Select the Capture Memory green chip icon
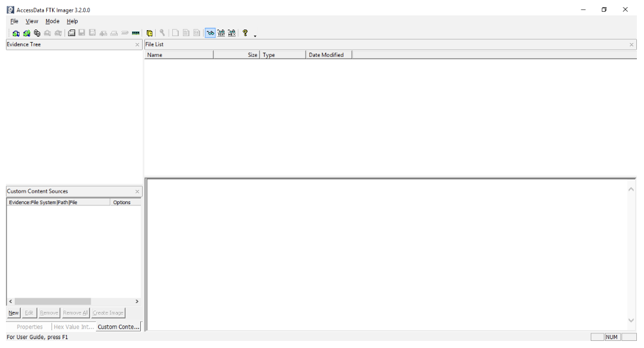 pos(136,33)
